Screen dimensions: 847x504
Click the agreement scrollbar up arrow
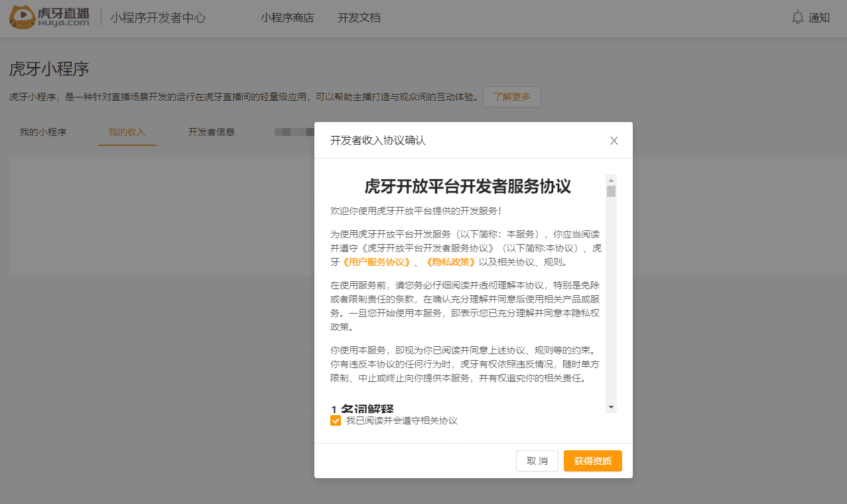tap(611, 180)
